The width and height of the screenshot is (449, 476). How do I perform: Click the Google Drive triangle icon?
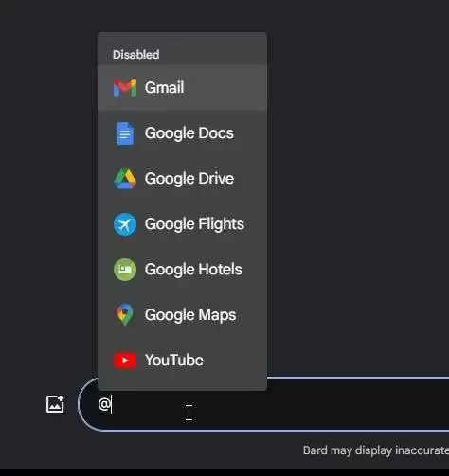125,179
